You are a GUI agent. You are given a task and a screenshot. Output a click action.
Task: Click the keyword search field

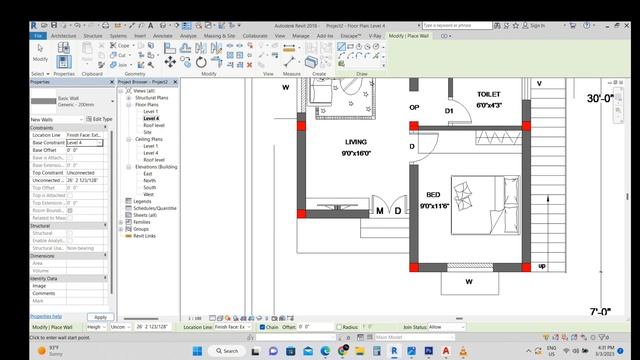(x=457, y=25)
